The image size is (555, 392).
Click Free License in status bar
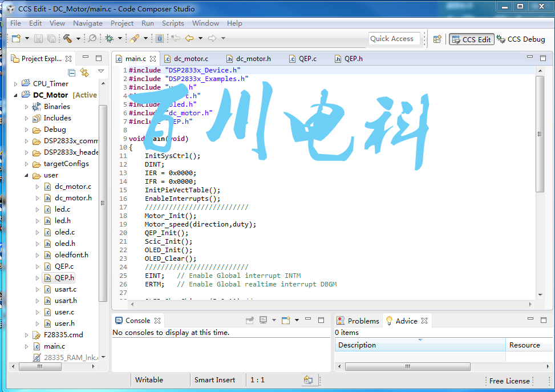point(509,381)
